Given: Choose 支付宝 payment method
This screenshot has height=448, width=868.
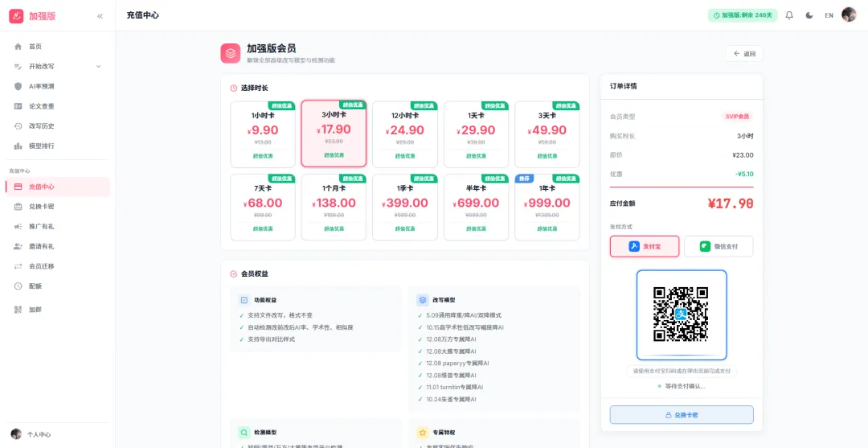Looking at the screenshot, I should click(x=645, y=246).
